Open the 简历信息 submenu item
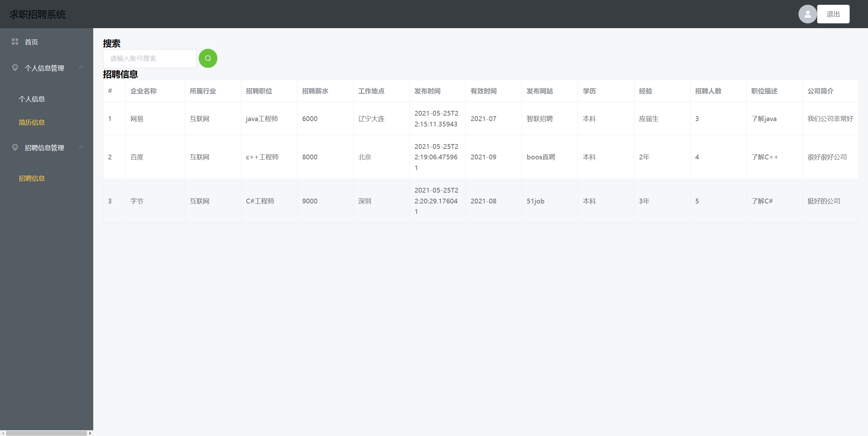This screenshot has height=436, width=868. tap(32, 122)
